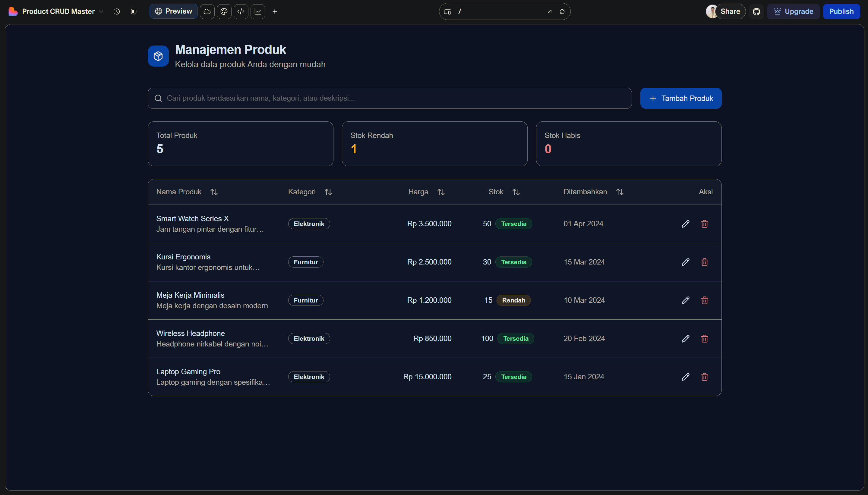Add new tab with plus button
Image resolution: width=868 pixels, height=495 pixels.
(x=275, y=11)
